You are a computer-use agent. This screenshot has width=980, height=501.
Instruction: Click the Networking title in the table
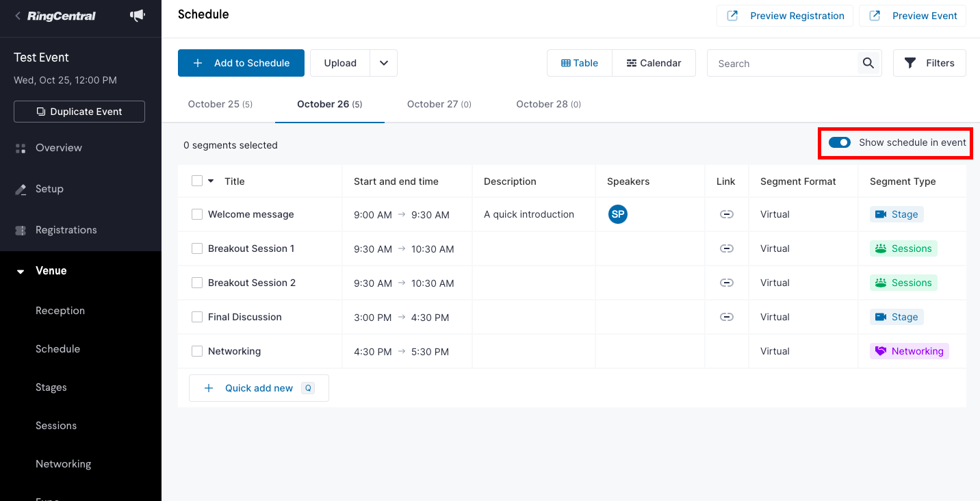coord(234,351)
